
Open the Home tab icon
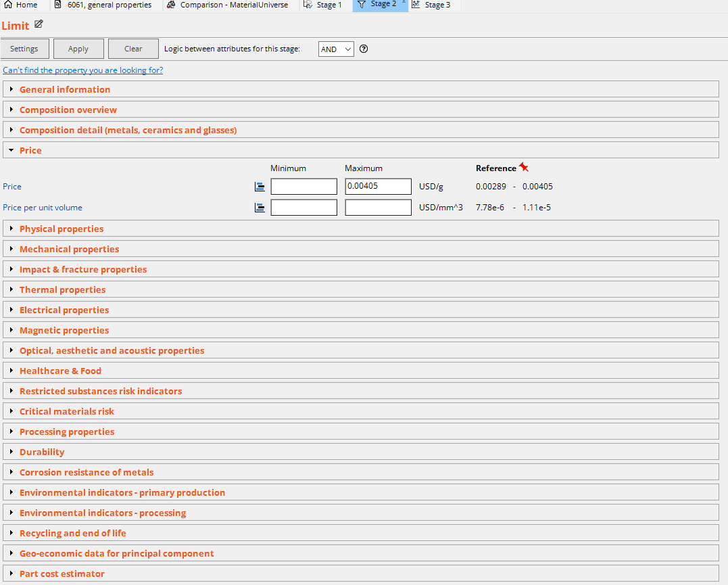coord(8,5)
